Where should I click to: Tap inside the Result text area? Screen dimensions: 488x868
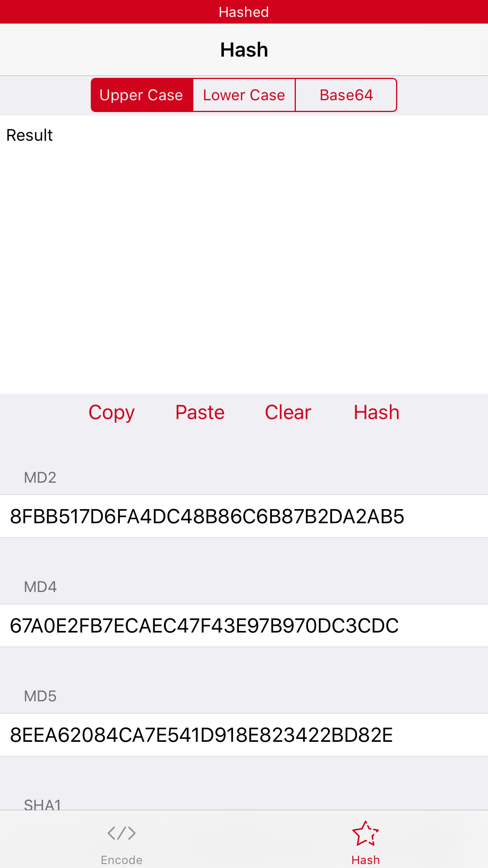click(x=244, y=256)
